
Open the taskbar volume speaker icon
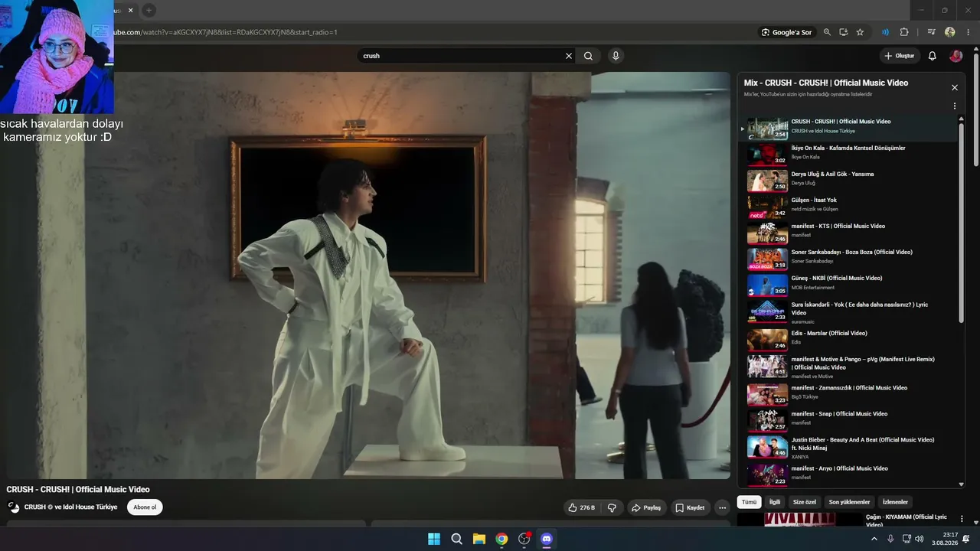[x=919, y=539]
